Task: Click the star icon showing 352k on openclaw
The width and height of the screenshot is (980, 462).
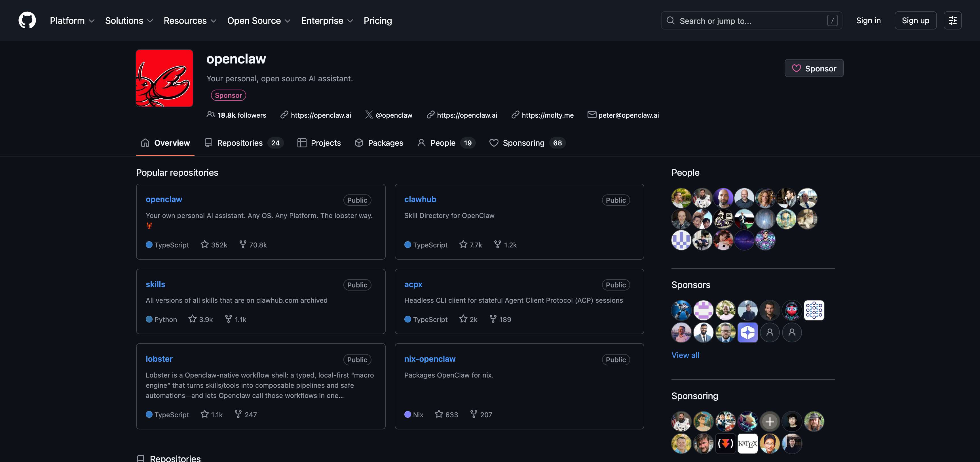Action: coord(205,245)
